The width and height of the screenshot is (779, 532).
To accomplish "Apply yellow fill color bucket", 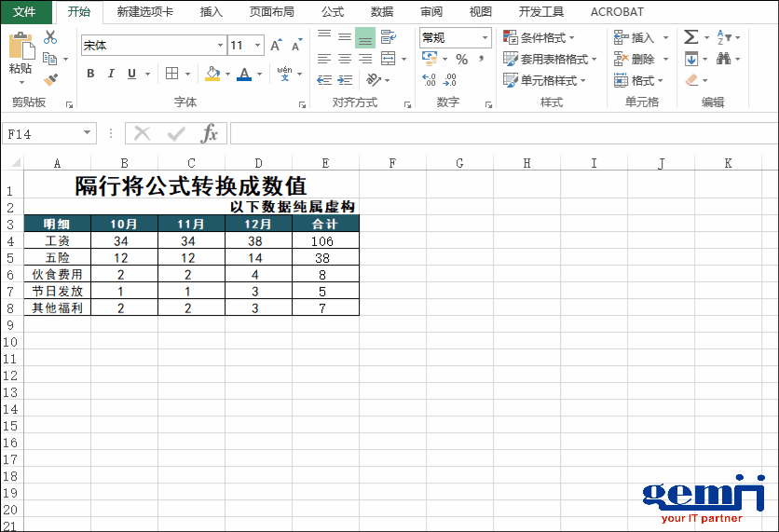I will tap(212, 74).
